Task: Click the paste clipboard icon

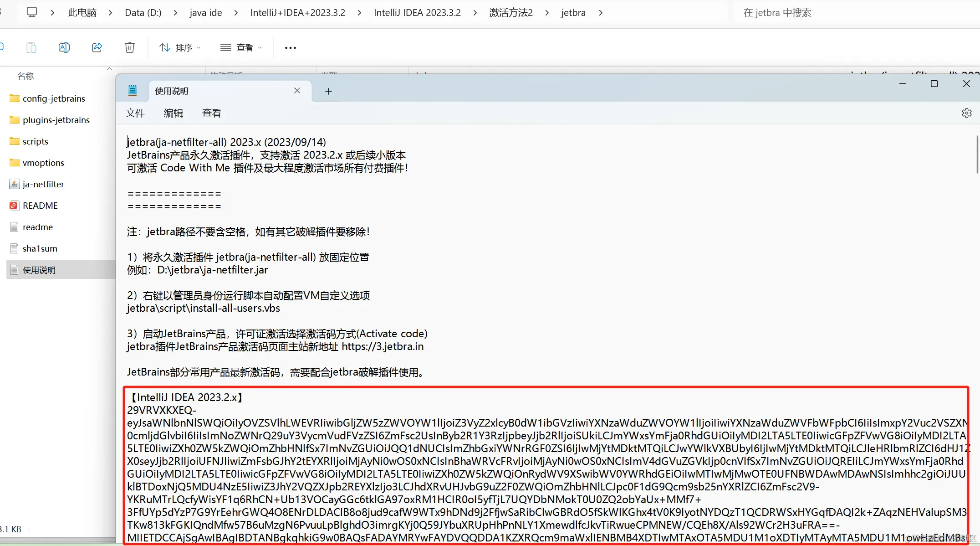Action: [x=31, y=47]
